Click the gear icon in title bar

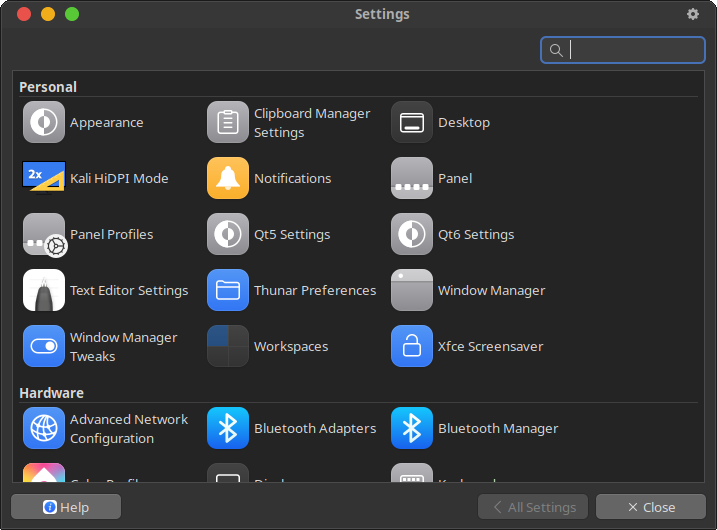(693, 14)
